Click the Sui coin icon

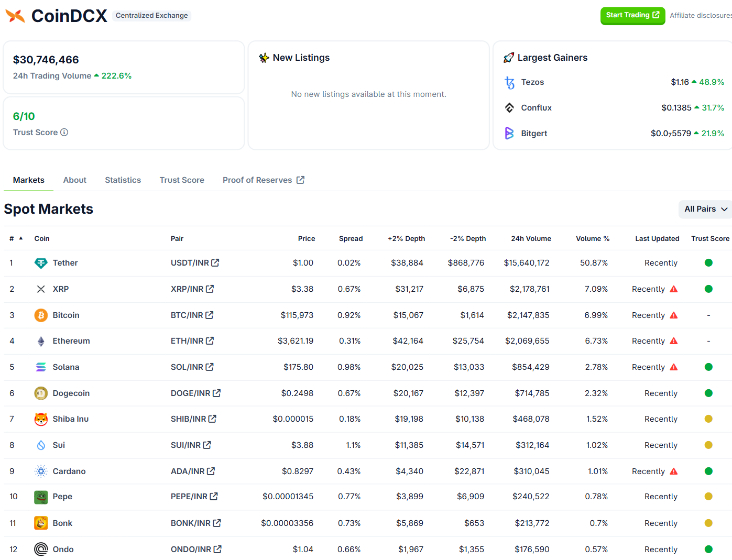pos(41,445)
